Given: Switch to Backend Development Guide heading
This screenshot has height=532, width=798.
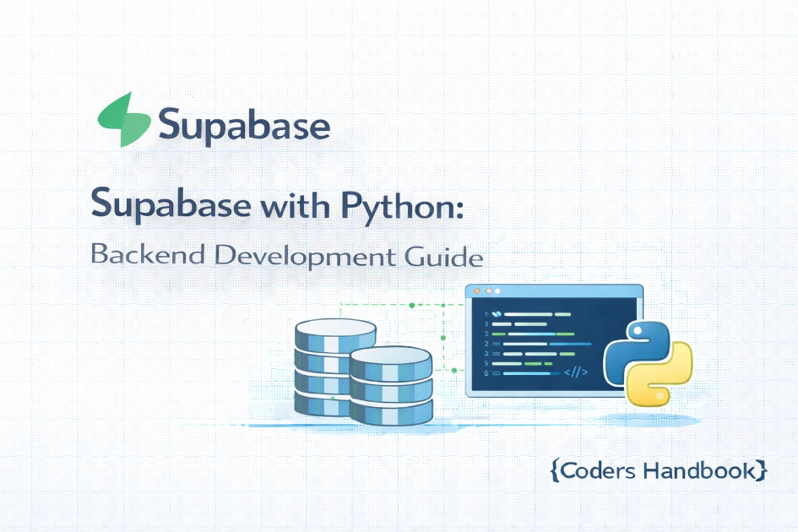Looking at the screenshot, I should 287,255.
